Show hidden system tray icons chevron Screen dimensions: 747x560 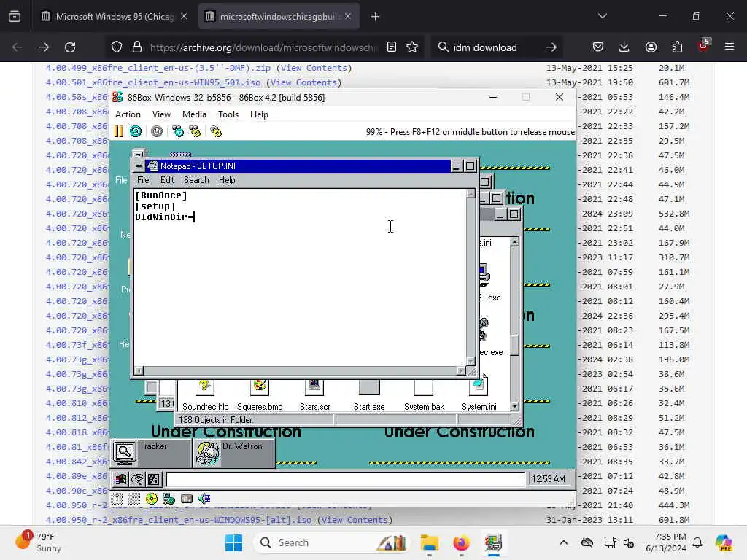(x=564, y=542)
